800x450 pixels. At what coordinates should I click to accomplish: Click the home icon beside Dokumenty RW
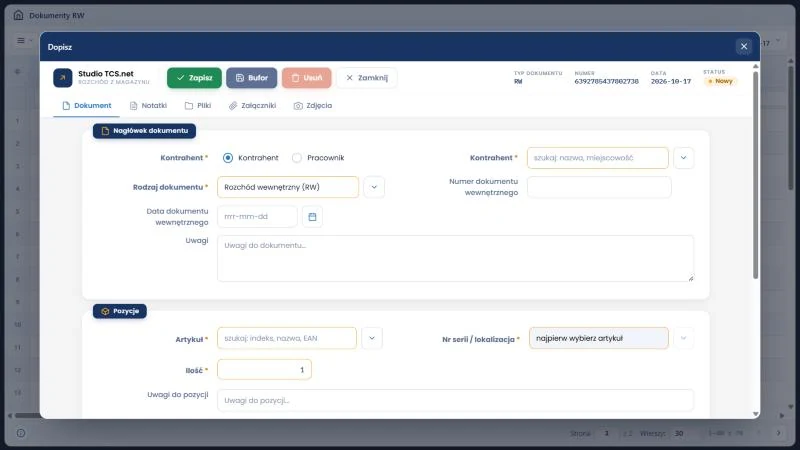[x=18, y=15]
